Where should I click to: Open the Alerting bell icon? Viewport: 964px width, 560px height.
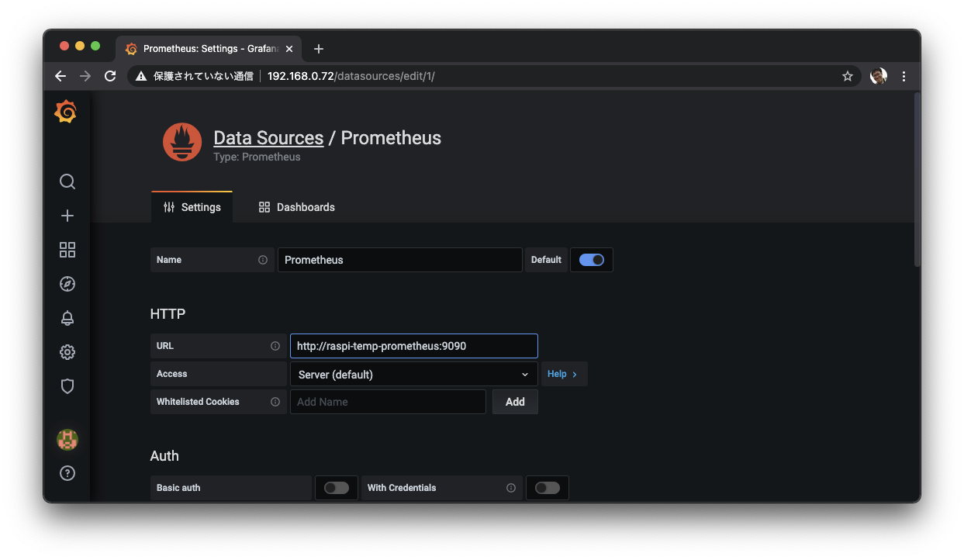pyautogui.click(x=67, y=318)
